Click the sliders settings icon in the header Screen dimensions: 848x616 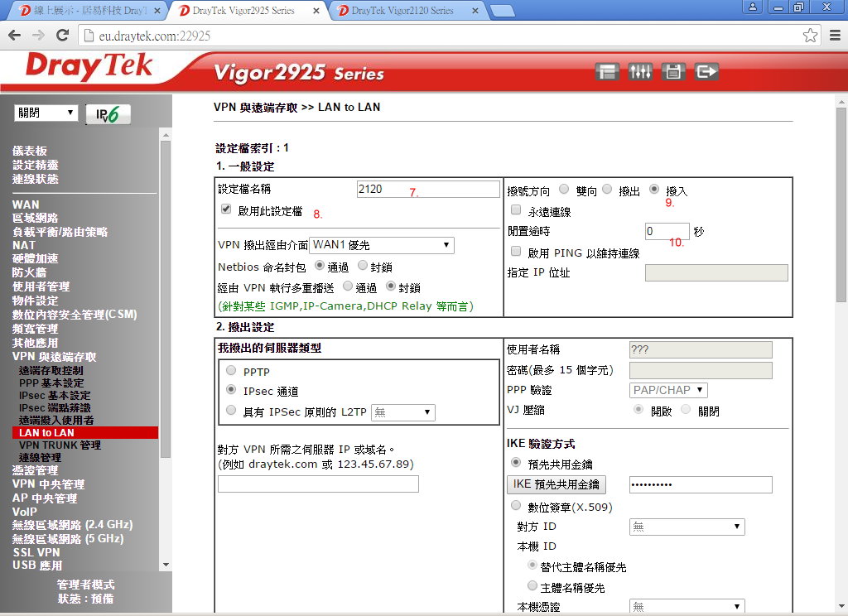640,71
